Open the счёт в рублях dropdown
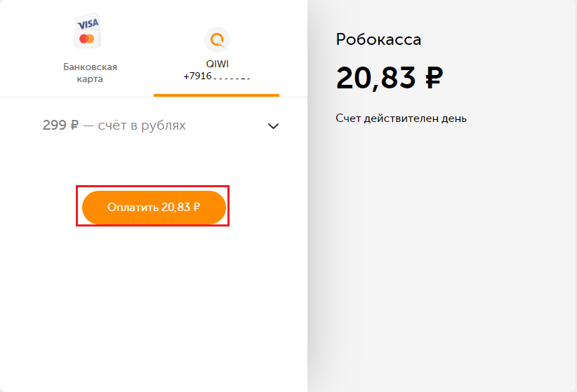 142,126
